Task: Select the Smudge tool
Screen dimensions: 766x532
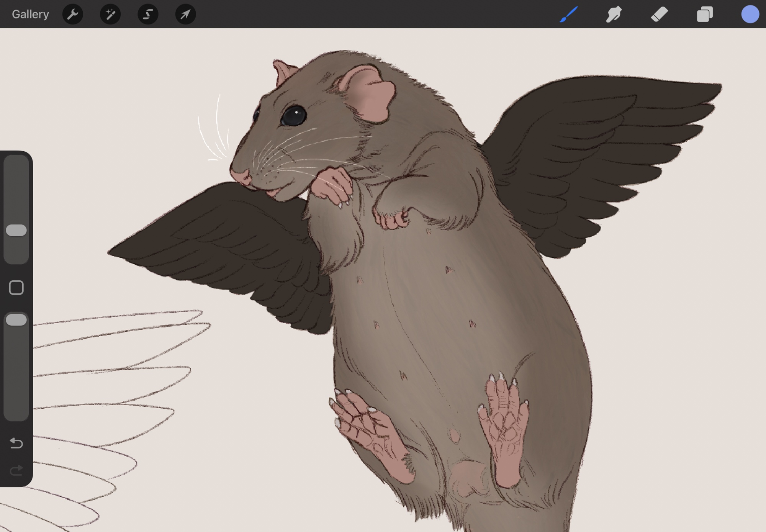Action: coord(614,14)
